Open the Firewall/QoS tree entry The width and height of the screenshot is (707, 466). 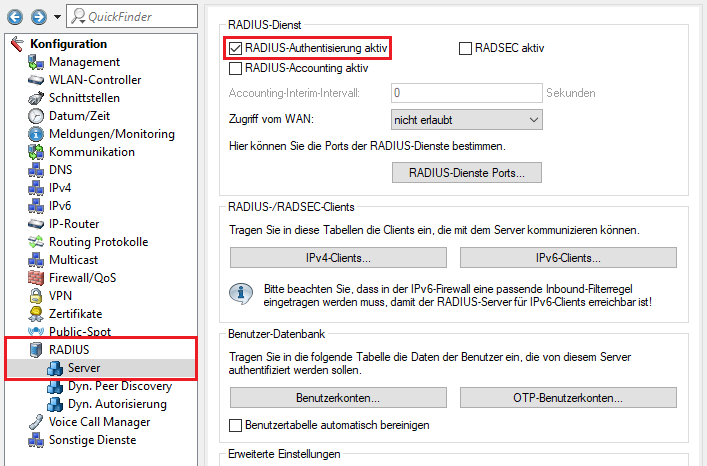[83, 278]
